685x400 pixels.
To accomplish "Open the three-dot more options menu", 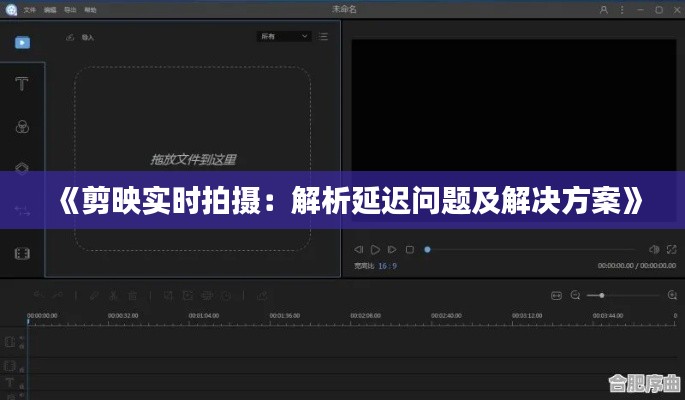I will [622, 10].
